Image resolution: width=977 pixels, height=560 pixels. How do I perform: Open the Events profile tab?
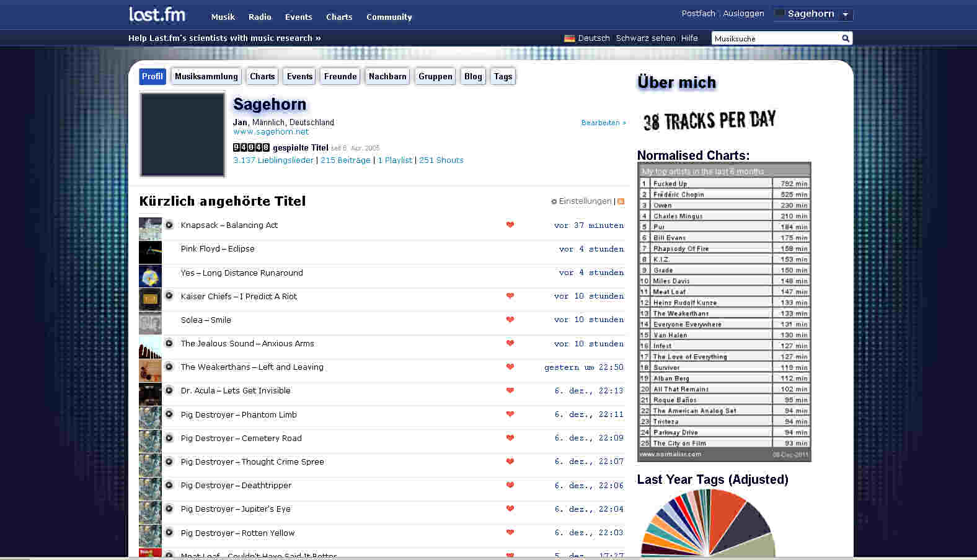(299, 76)
